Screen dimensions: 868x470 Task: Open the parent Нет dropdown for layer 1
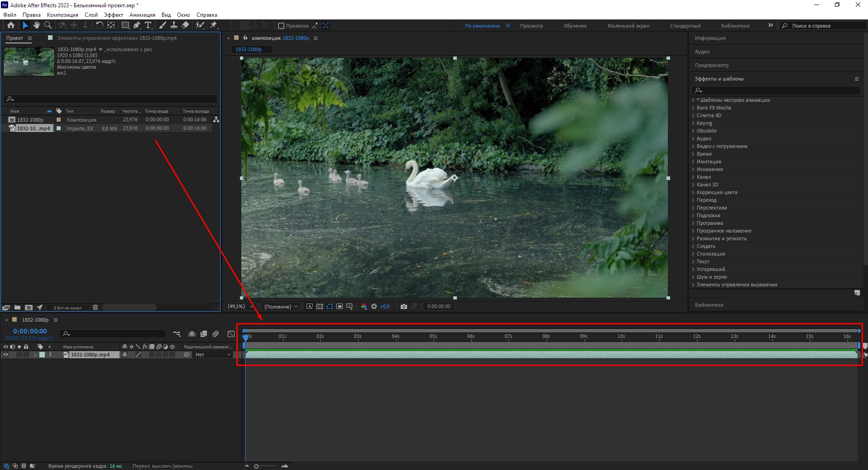pos(213,355)
